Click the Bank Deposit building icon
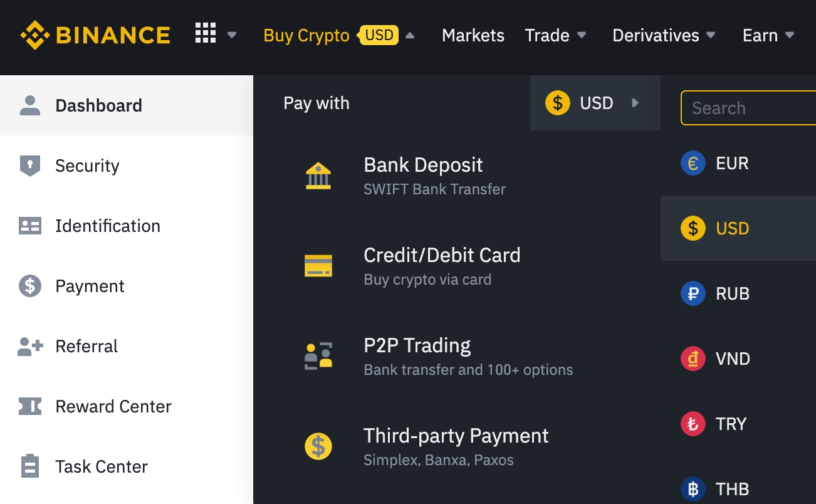Screen dimensions: 816x504 tap(318, 176)
